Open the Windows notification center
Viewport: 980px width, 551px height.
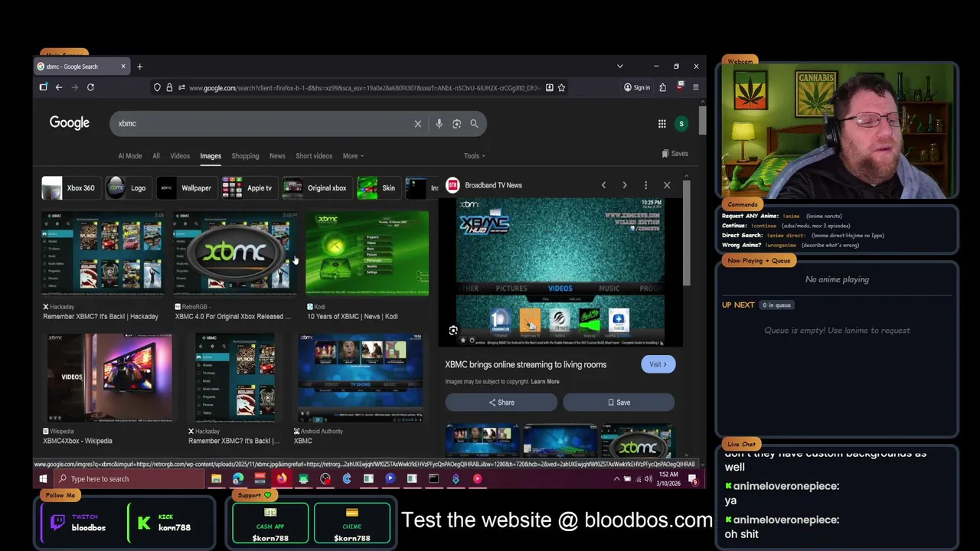click(693, 479)
